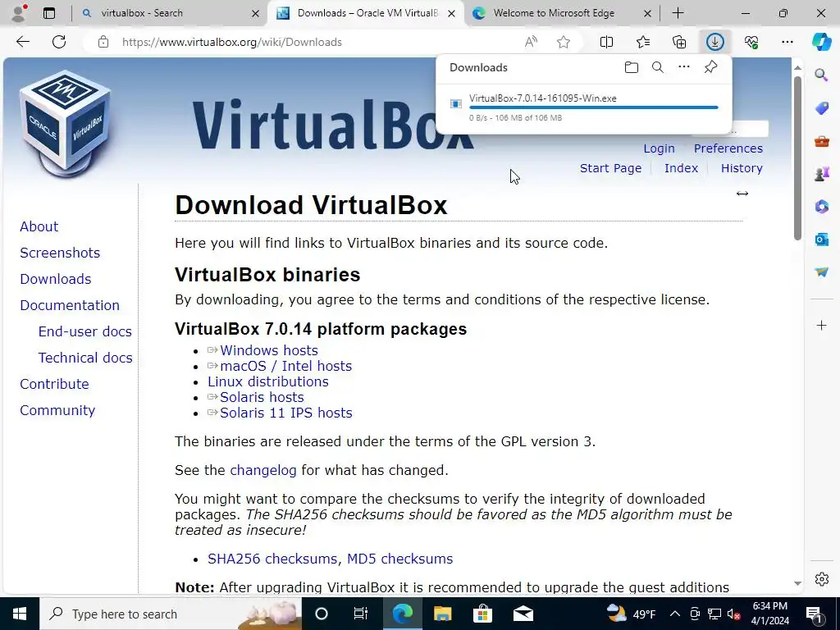This screenshot has width=840, height=630.
Task: Close the Welcome to Microsoft Edge tab
Action: coord(647,13)
